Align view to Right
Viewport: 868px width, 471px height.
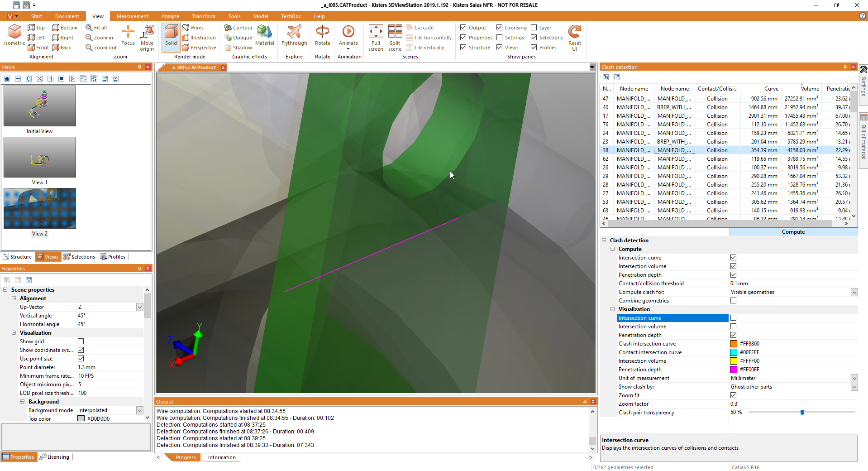63,38
